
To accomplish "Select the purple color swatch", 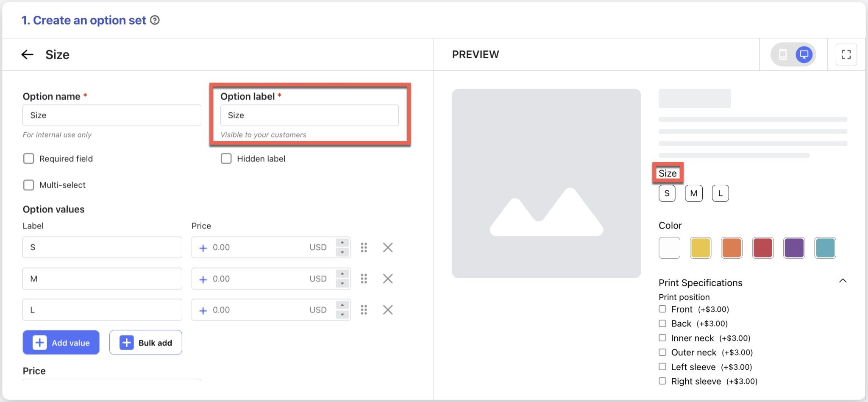I will click(x=794, y=248).
